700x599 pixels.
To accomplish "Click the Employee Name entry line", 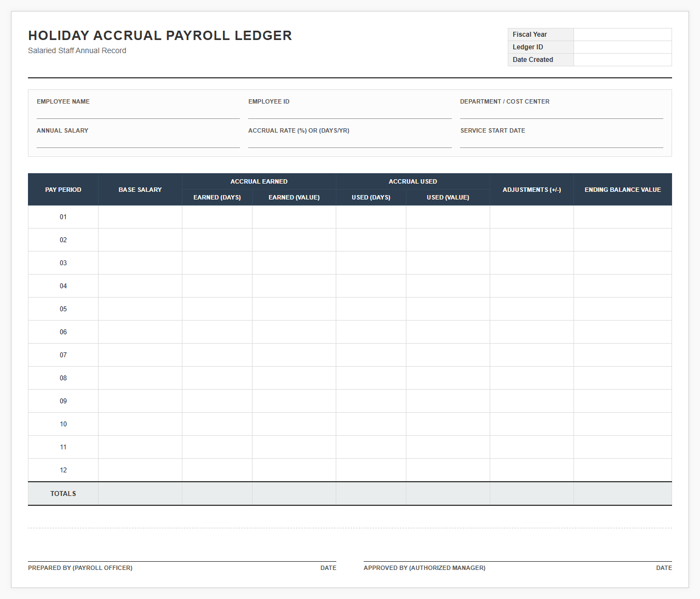I will tap(138, 113).
